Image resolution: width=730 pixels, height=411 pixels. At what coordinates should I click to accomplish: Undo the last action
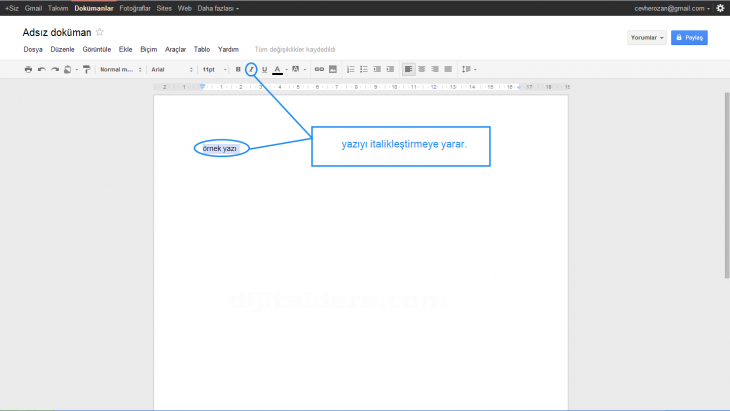[42, 69]
